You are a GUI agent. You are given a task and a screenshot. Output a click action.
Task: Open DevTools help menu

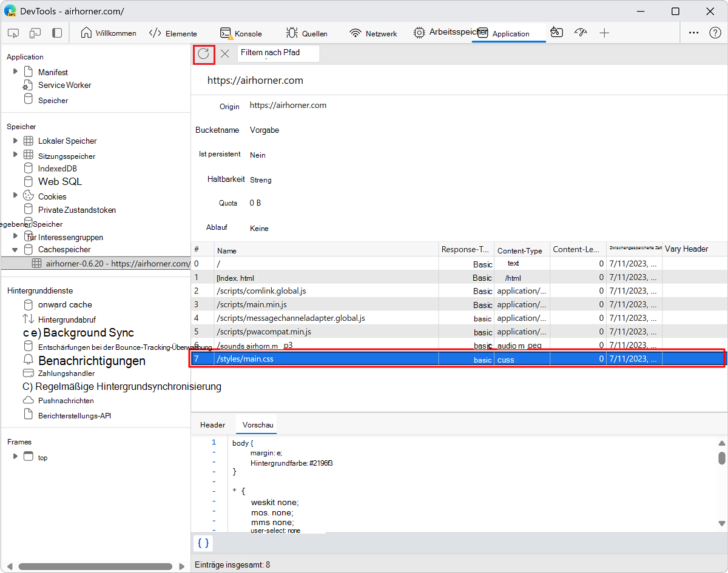pyautogui.click(x=715, y=33)
